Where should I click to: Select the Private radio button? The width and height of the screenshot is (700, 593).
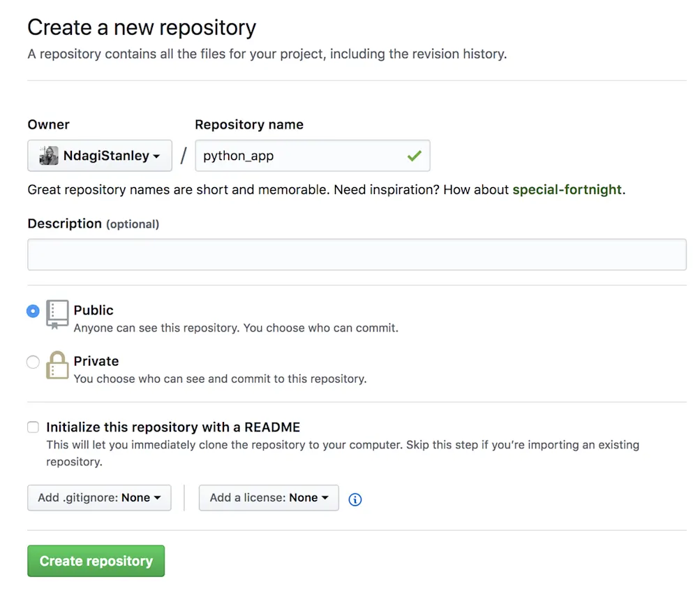[x=33, y=362]
